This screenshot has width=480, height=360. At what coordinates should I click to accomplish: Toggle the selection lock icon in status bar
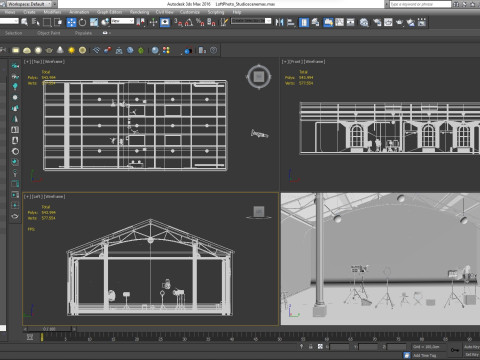311,347
